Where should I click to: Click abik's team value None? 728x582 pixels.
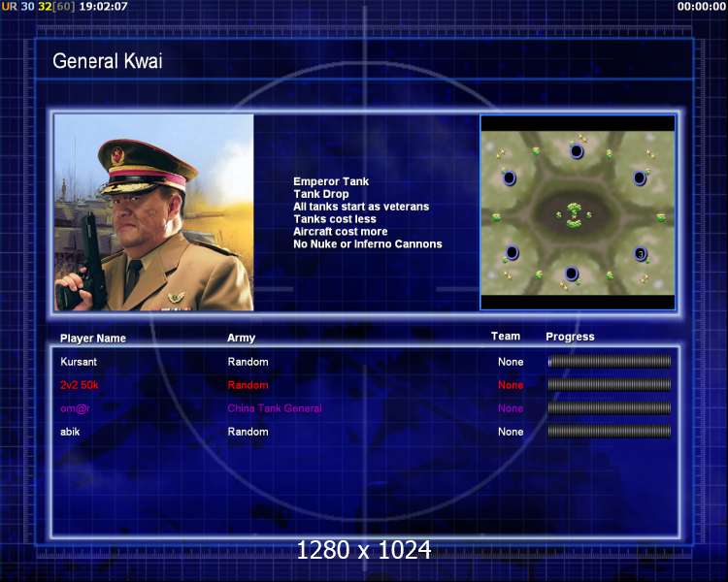tap(511, 432)
